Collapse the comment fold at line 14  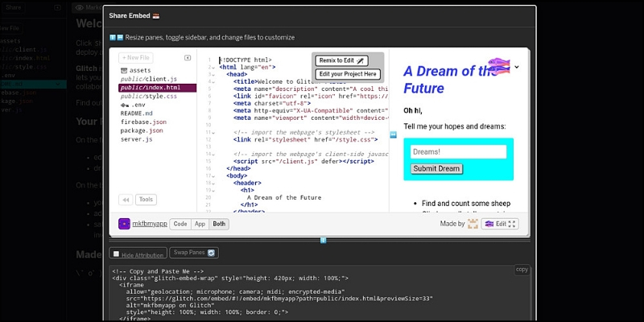click(213, 154)
